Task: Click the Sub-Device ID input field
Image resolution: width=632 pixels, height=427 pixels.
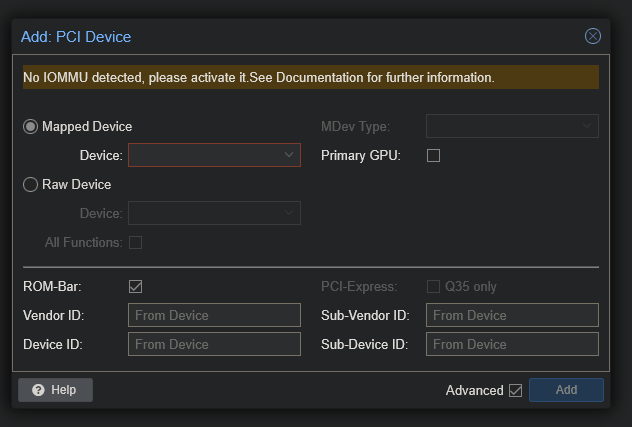Action: 512,344
